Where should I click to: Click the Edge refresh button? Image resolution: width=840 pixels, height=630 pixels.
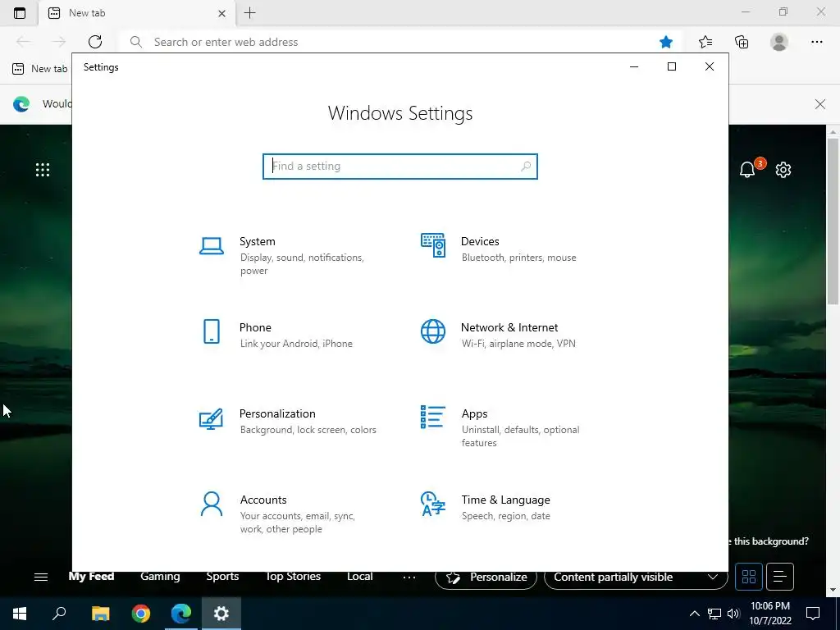(x=95, y=42)
